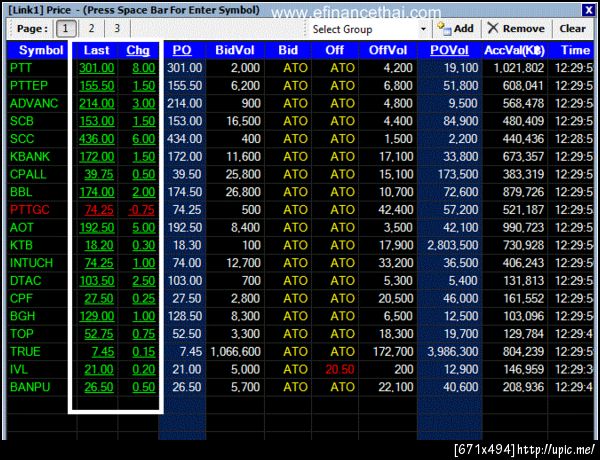This screenshot has height=460, width=600.
Task: Click BANPU change value 0.50
Action: pyautogui.click(x=143, y=387)
